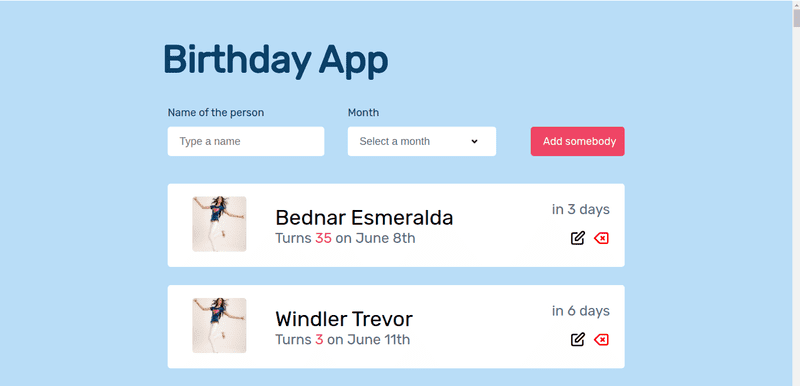This screenshot has width=800, height=386.
Task: Click the Name of the person label
Action: coord(216,112)
